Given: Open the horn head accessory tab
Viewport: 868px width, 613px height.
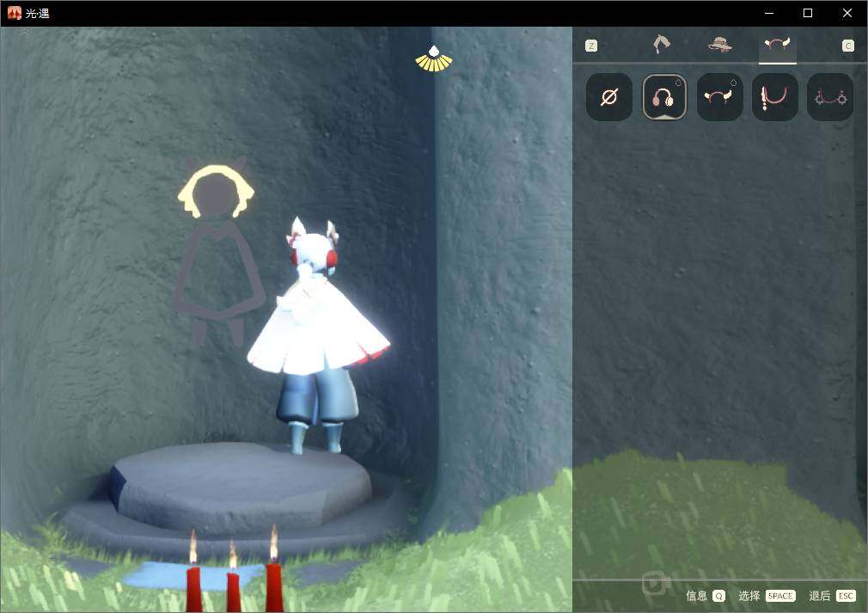Looking at the screenshot, I should 777,45.
